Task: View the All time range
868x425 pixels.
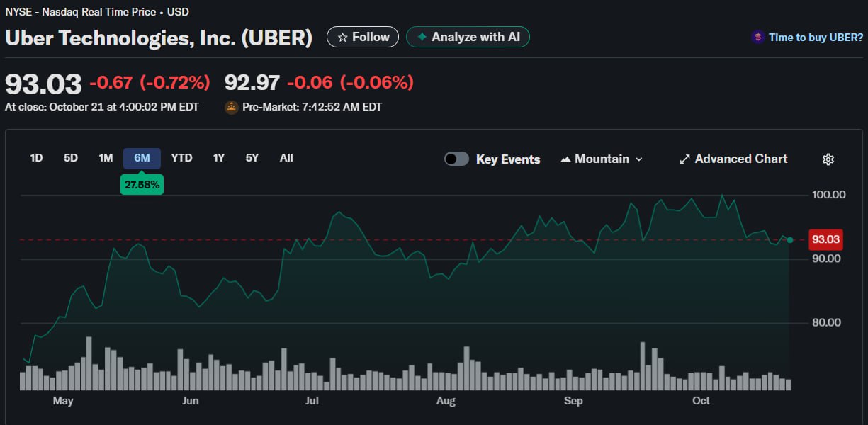Action: [286, 158]
